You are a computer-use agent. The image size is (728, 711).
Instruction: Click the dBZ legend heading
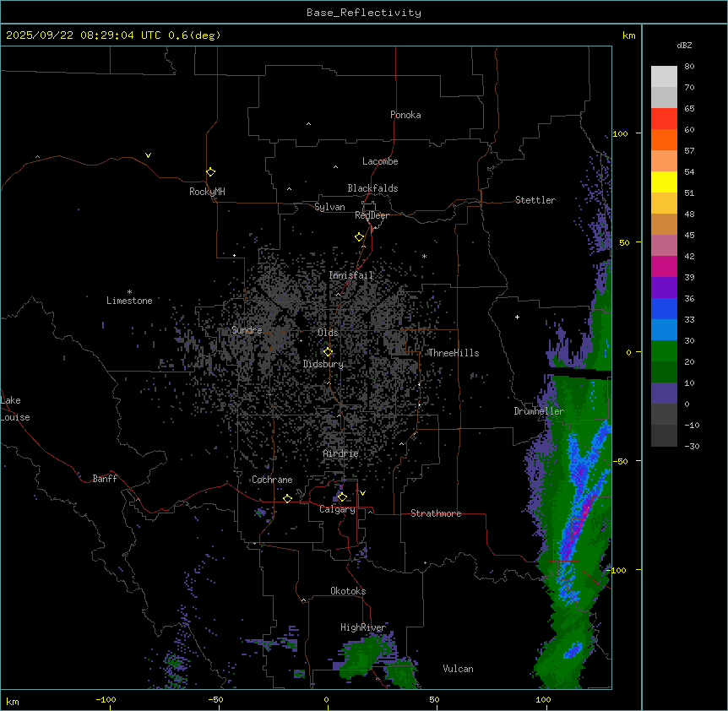pos(685,45)
